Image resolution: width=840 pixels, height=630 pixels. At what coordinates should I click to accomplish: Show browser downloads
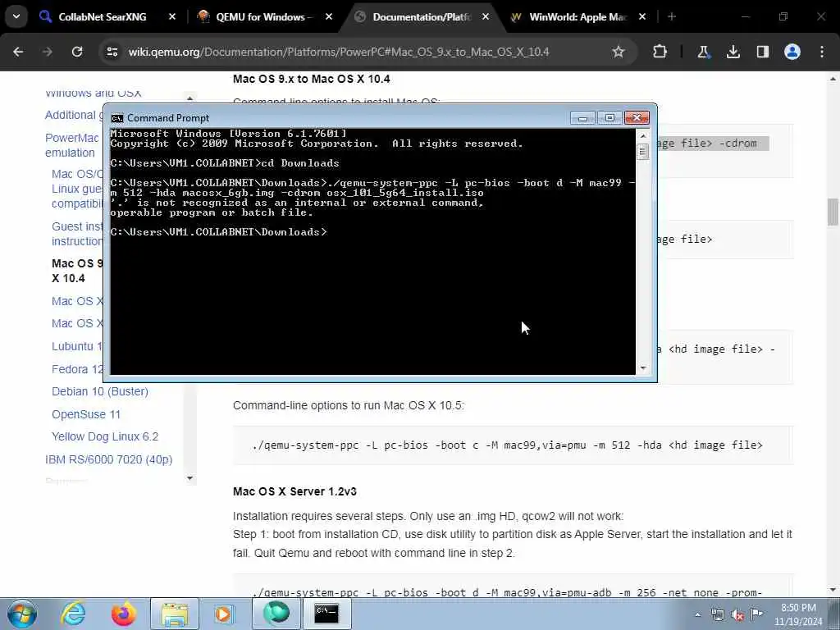pos(733,52)
